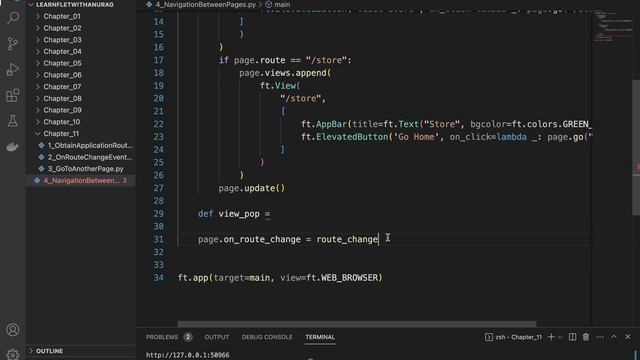Open the Testing flask view
This screenshot has height=360, width=640.
point(13,121)
